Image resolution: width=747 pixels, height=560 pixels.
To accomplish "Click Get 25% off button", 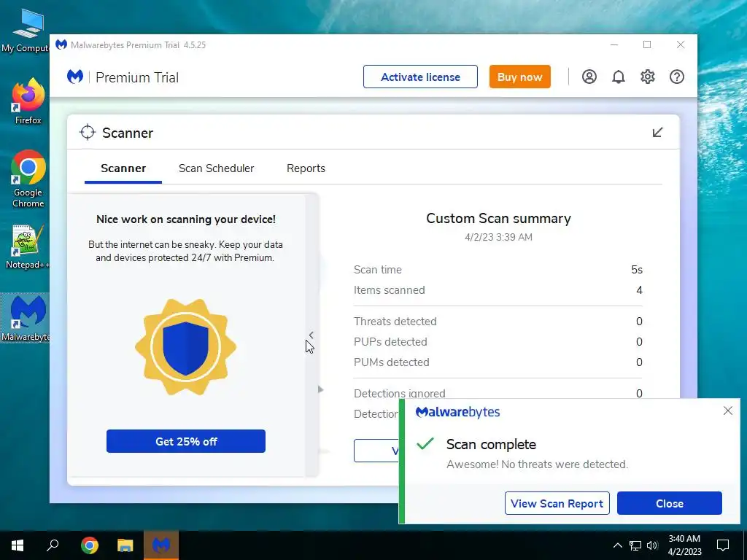I will 186,441.
